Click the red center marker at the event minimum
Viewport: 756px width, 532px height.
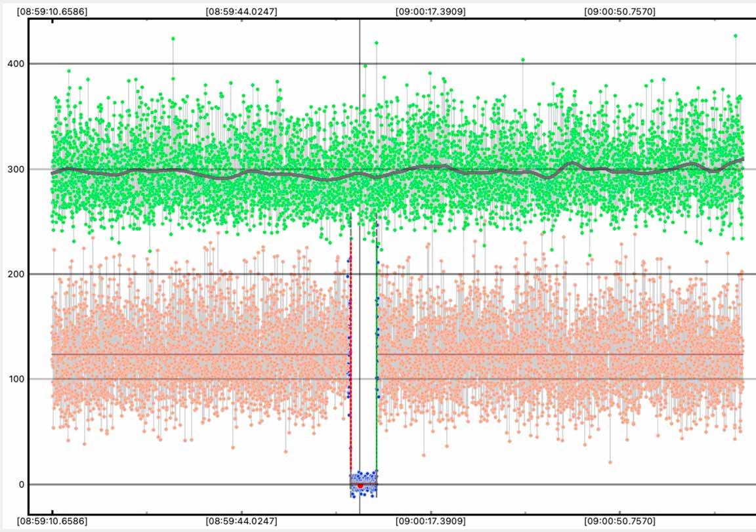360,485
